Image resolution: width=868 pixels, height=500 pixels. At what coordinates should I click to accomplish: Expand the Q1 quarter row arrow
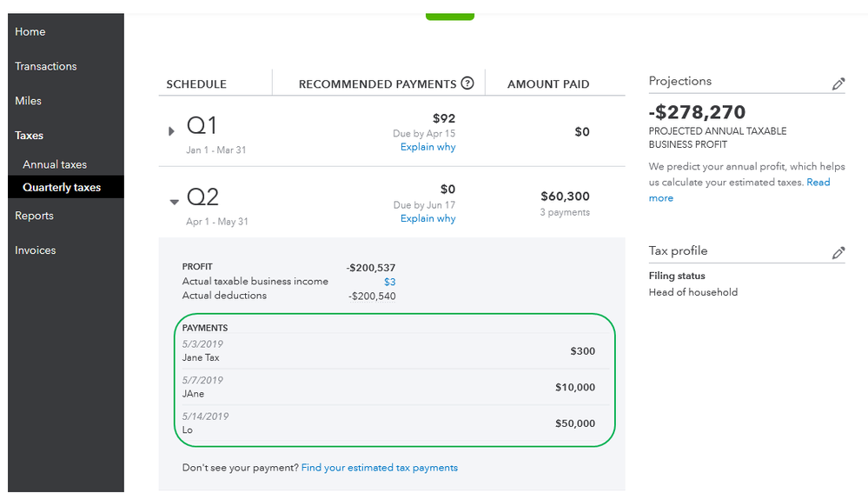coord(171,131)
